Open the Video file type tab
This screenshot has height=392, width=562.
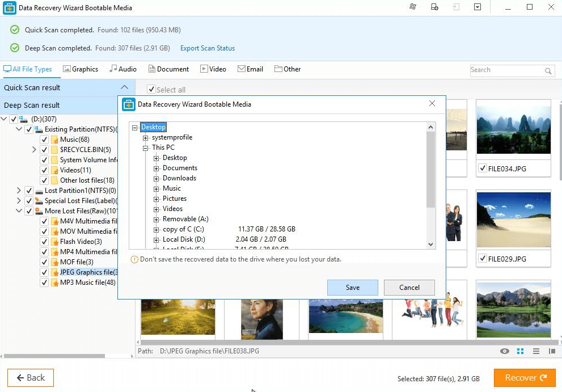click(x=213, y=69)
